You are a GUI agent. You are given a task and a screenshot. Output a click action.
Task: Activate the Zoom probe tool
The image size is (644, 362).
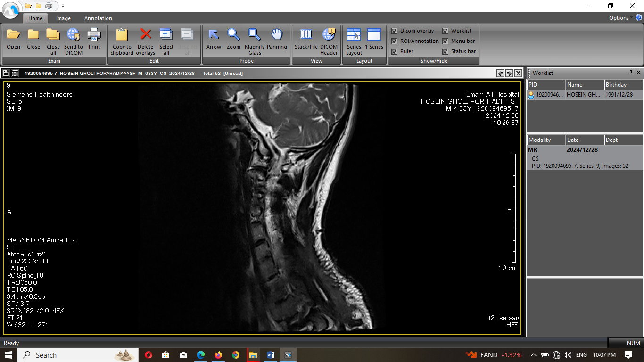pos(233,39)
